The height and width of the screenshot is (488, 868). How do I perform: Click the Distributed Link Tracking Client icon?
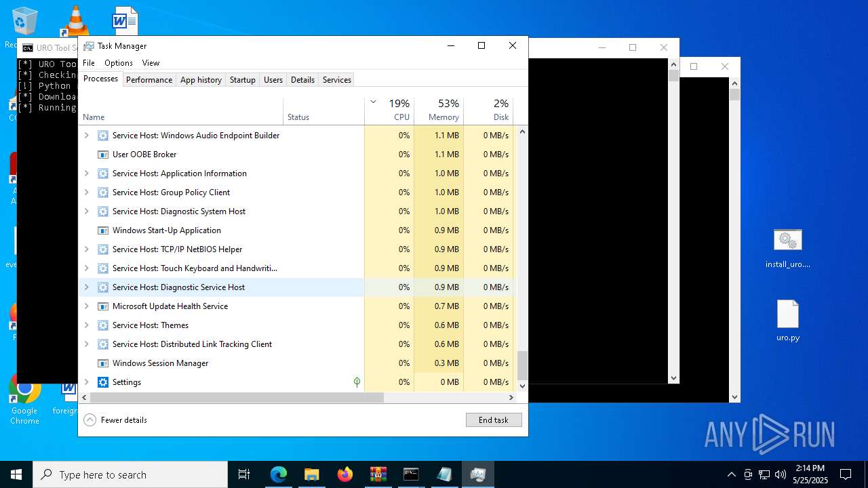point(103,344)
